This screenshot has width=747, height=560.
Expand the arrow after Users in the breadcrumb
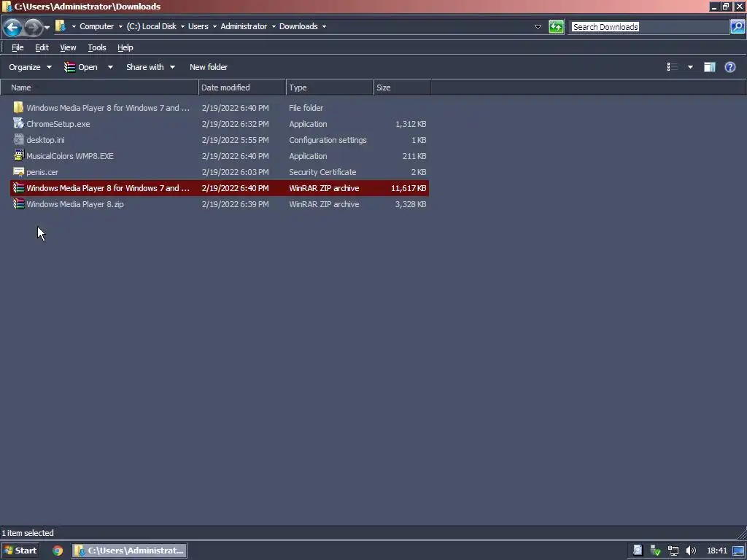tap(215, 27)
